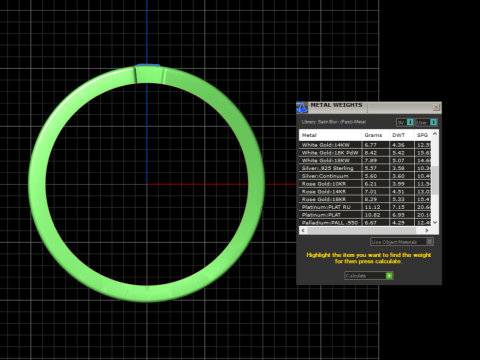This screenshot has width=480, height=360.
Task: Click the Library: Satin Blur label
Action: tap(334, 122)
